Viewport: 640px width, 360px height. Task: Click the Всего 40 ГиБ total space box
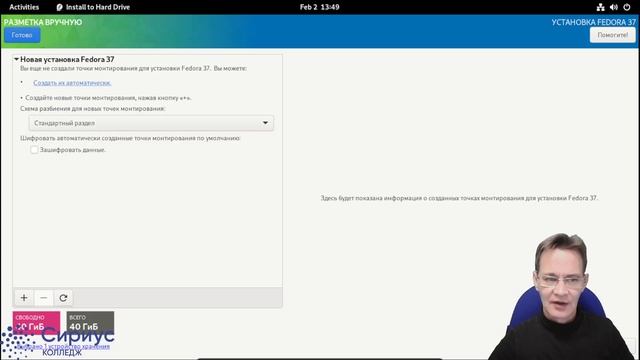pos(90,322)
